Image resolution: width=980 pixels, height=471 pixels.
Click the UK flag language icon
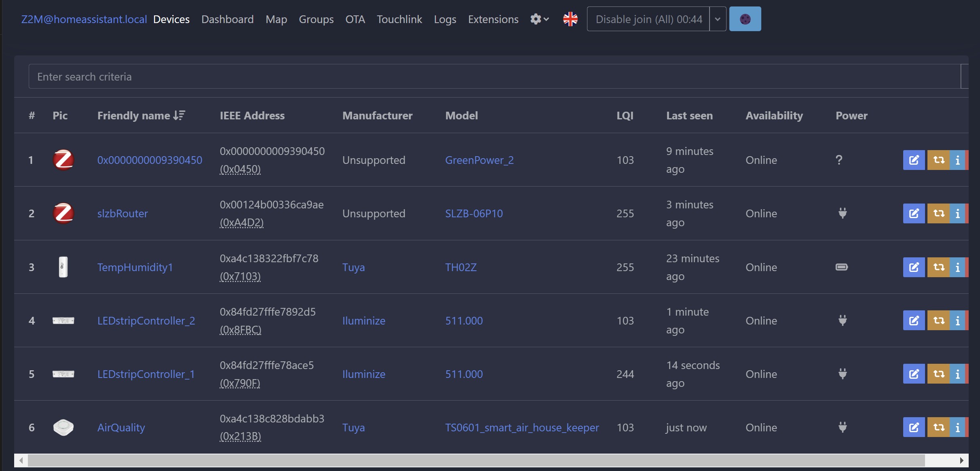570,19
